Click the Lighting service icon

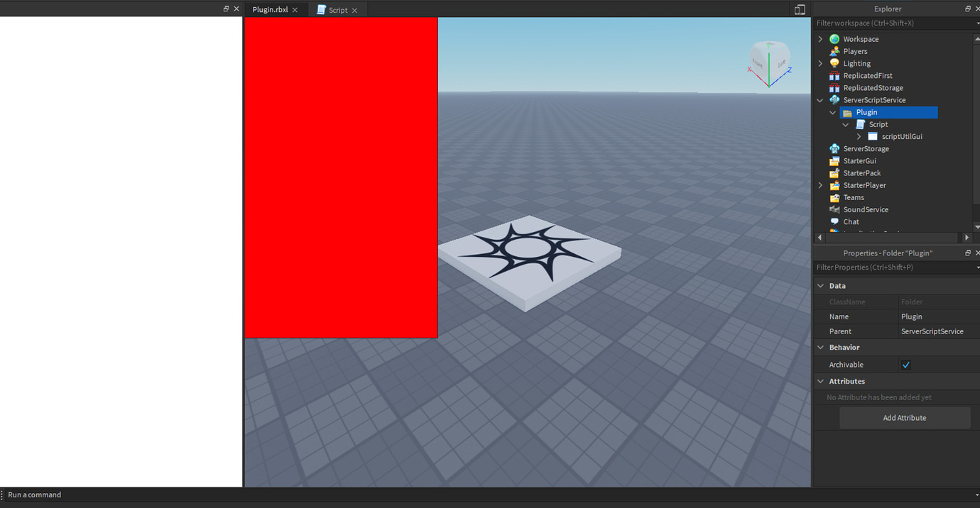(834, 63)
